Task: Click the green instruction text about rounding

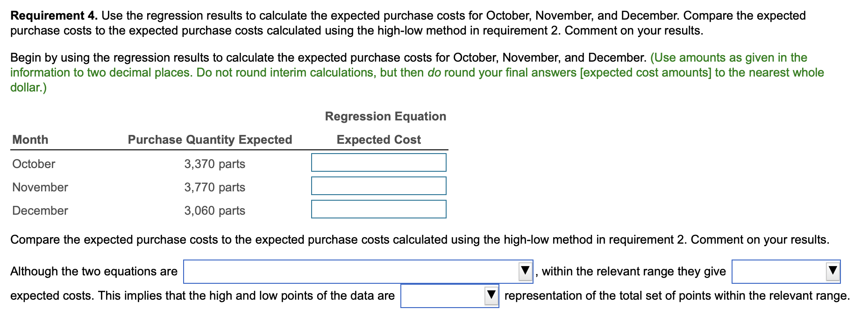Action: pyautogui.click(x=416, y=72)
